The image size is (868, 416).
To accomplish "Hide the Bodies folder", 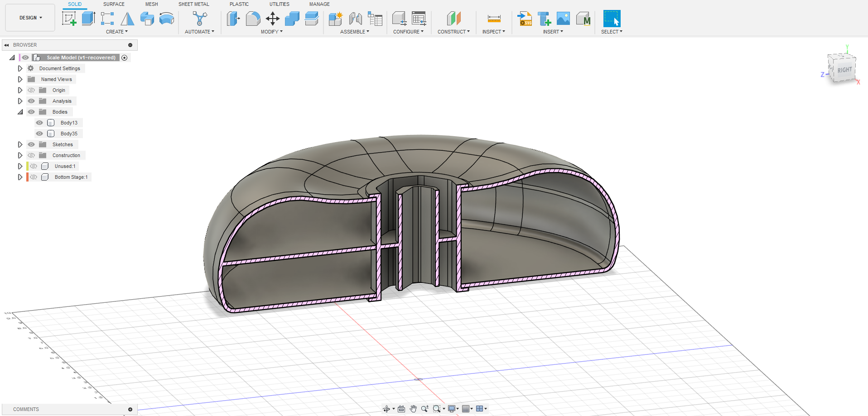I will tap(31, 112).
